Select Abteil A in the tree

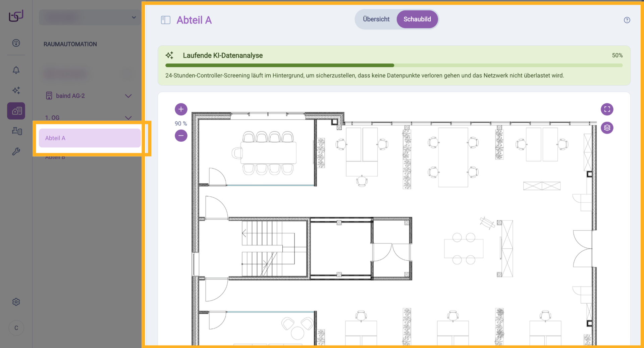[x=90, y=138]
